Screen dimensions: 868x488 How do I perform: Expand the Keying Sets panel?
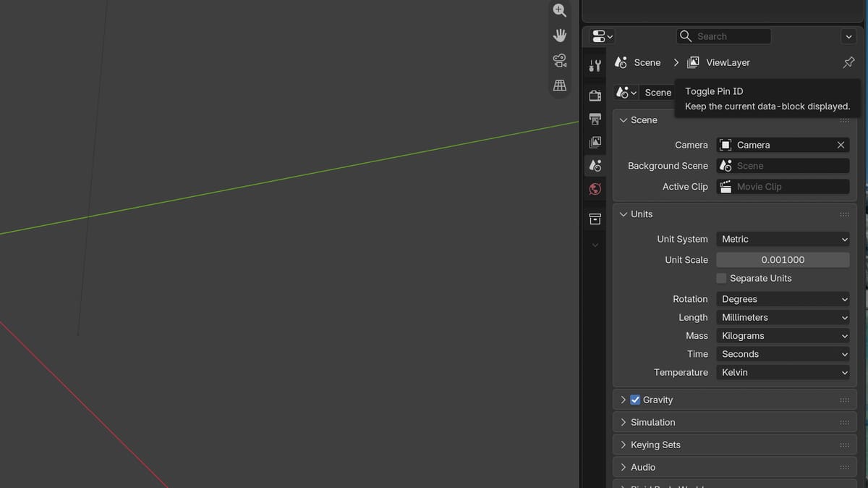point(624,445)
